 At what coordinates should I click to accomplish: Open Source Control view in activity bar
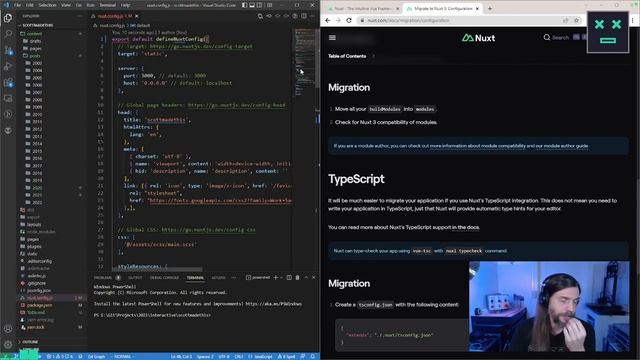(8, 50)
